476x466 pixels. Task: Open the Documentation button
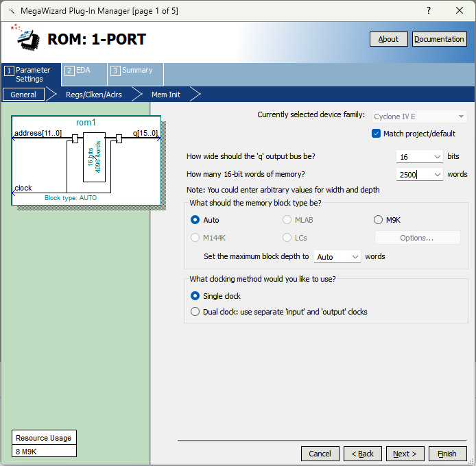[439, 39]
